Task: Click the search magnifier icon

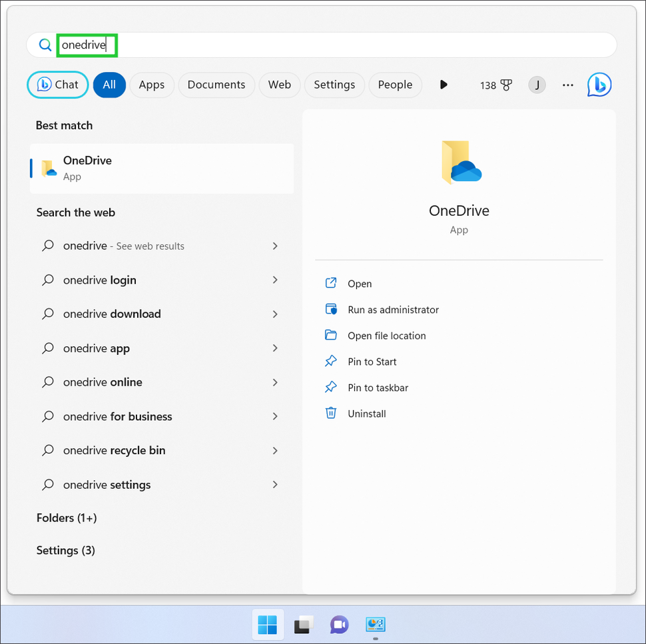Action: pos(45,45)
